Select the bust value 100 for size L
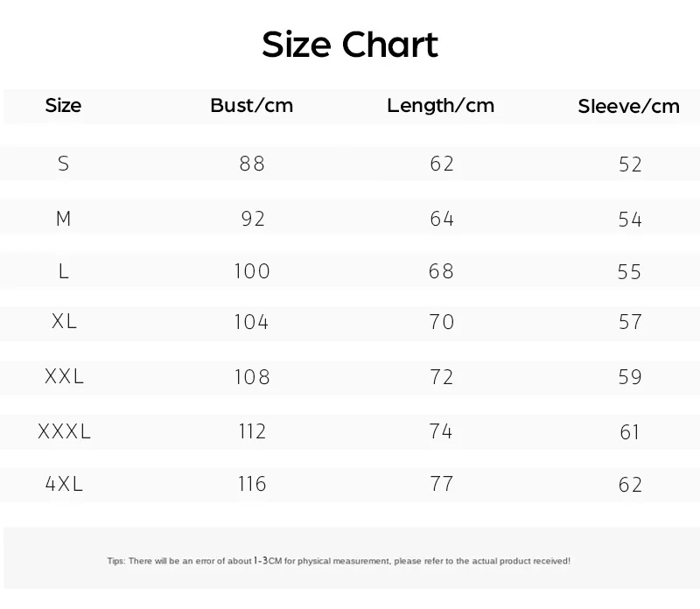This screenshot has height=609, width=700. pyautogui.click(x=252, y=271)
